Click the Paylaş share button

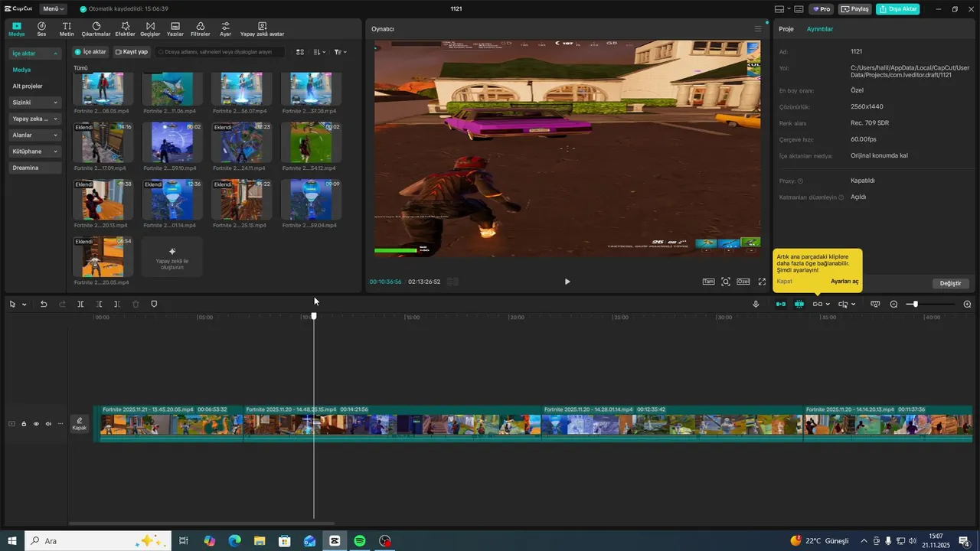(x=855, y=9)
